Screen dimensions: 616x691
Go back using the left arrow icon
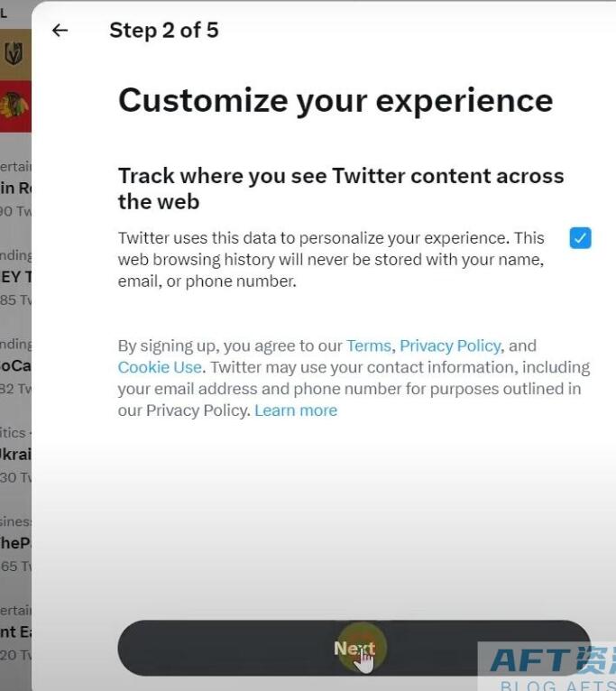(x=60, y=31)
